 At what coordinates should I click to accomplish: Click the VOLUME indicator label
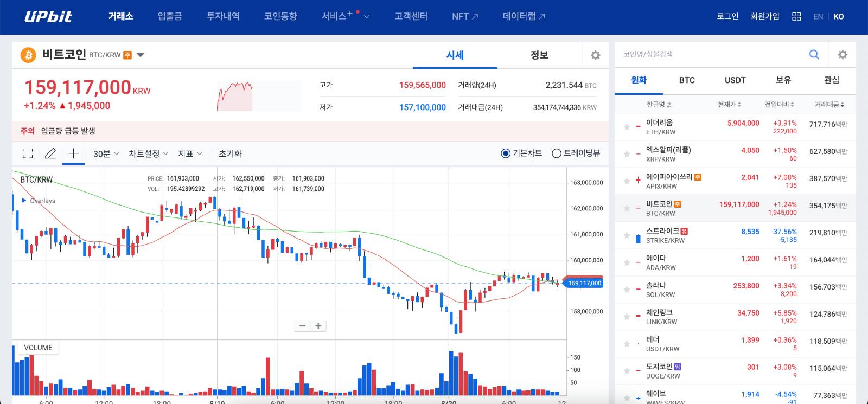(x=38, y=348)
